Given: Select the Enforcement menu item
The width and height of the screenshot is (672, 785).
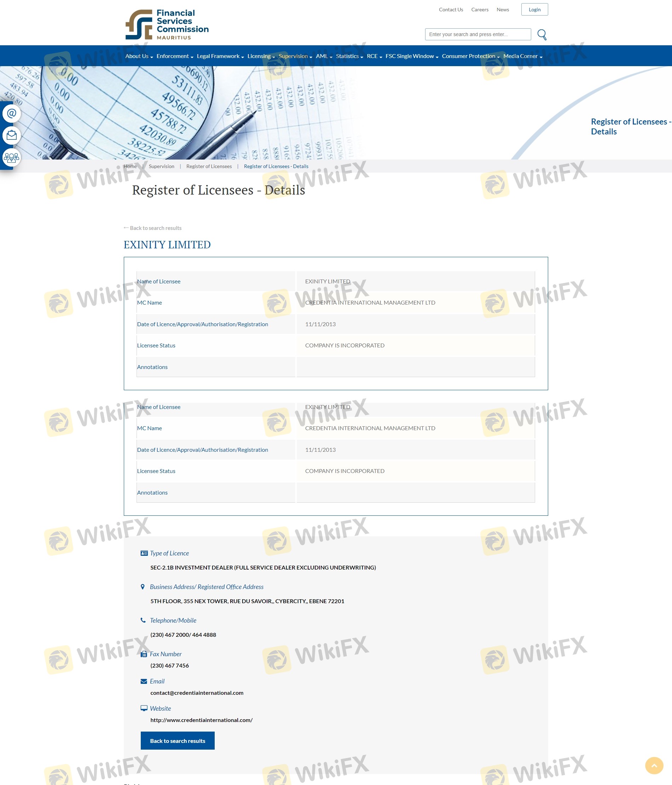Looking at the screenshot, I should [x=175, y=56].
